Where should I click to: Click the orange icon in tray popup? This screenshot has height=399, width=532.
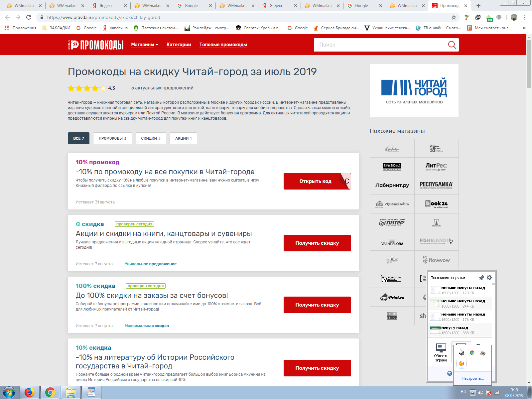click(462, 363)
